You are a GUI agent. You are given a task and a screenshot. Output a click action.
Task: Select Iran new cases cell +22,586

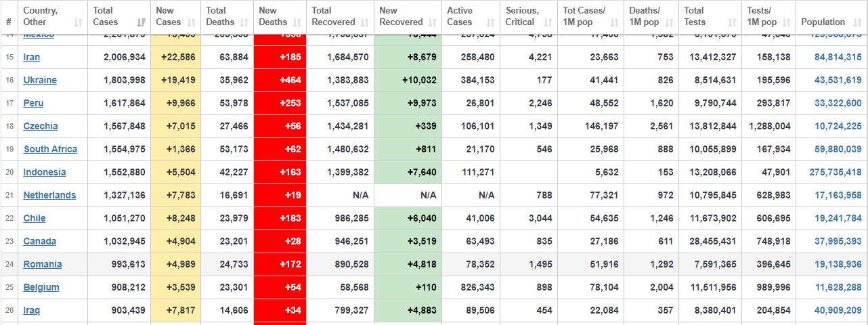click(x=176, y=57)
